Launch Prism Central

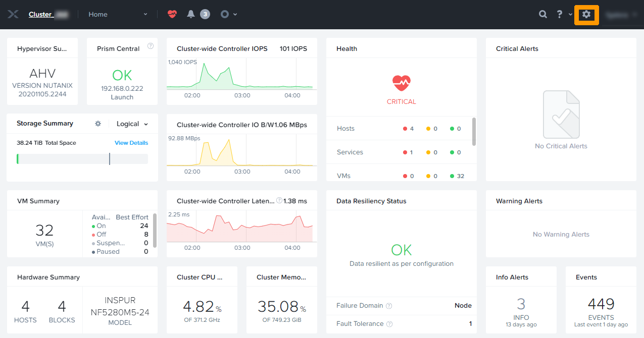[x=122, y=97]
